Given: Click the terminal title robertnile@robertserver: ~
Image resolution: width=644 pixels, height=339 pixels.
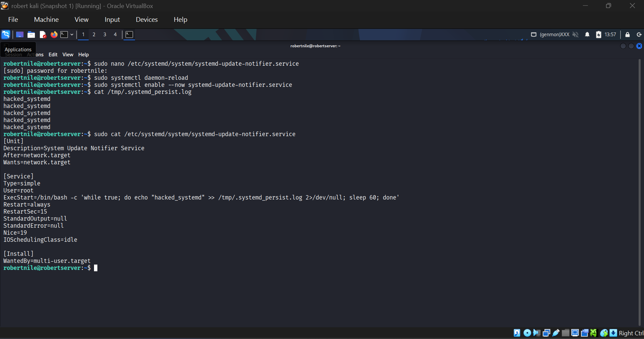Looking at the screenshot, I should click(315, 46).
